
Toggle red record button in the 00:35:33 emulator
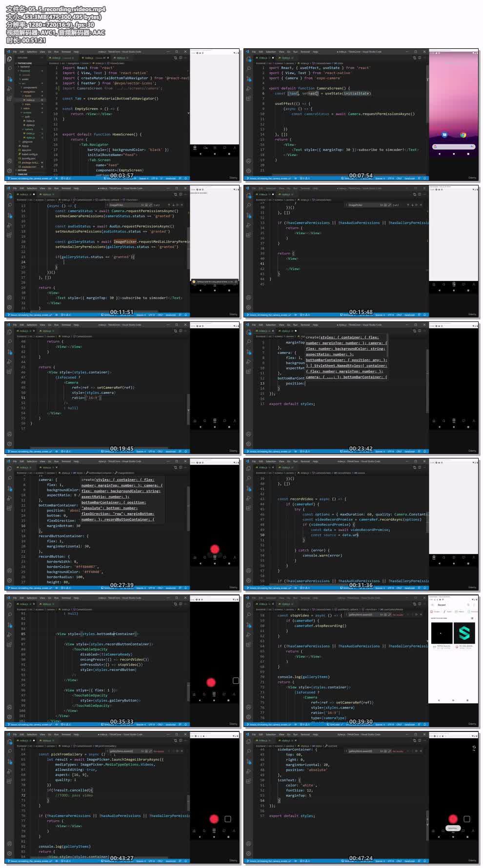[x=211, y=683]
